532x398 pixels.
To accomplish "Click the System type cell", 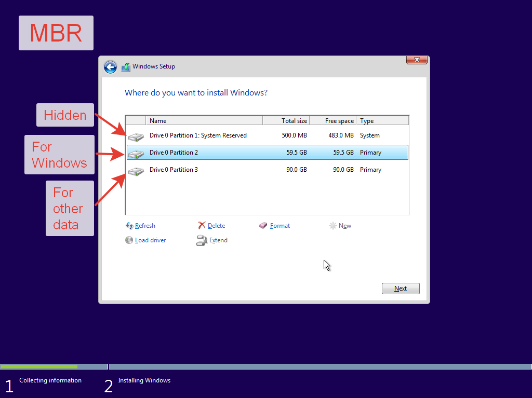I will click(x=370, y=135).
